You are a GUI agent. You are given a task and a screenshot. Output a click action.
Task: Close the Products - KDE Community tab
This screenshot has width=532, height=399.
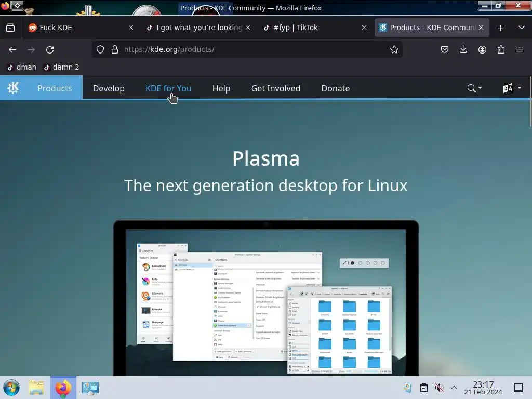(x=481, y=28)
